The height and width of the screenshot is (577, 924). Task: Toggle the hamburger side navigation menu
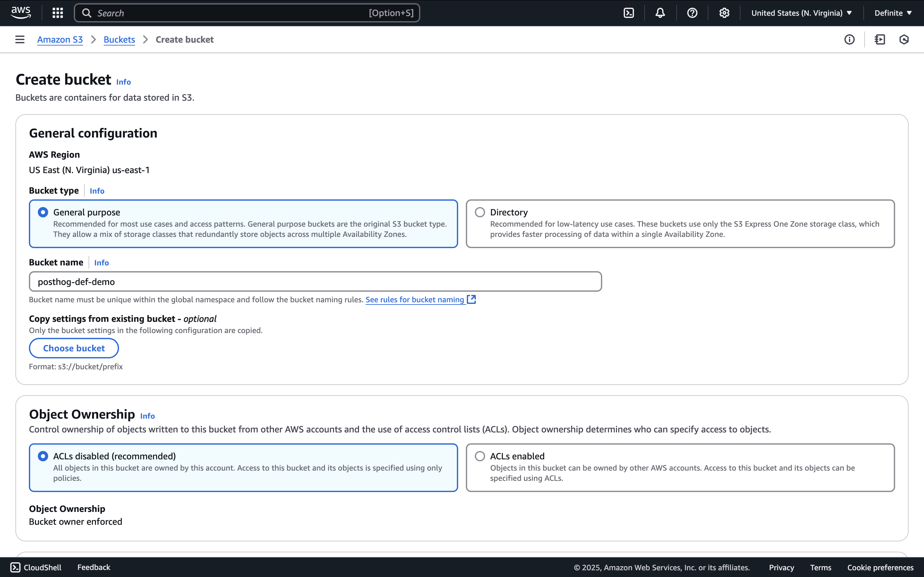[20, 39]
